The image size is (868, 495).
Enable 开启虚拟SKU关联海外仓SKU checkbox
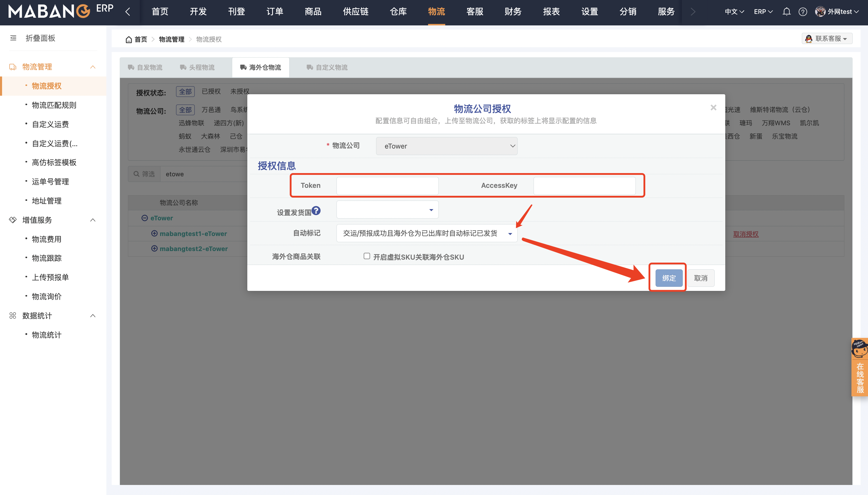pos(367,256)
